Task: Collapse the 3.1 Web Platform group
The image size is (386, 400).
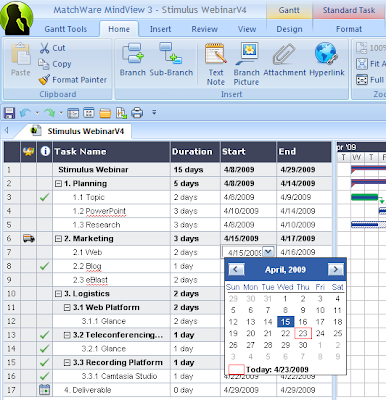Action: tap(67, 308)
